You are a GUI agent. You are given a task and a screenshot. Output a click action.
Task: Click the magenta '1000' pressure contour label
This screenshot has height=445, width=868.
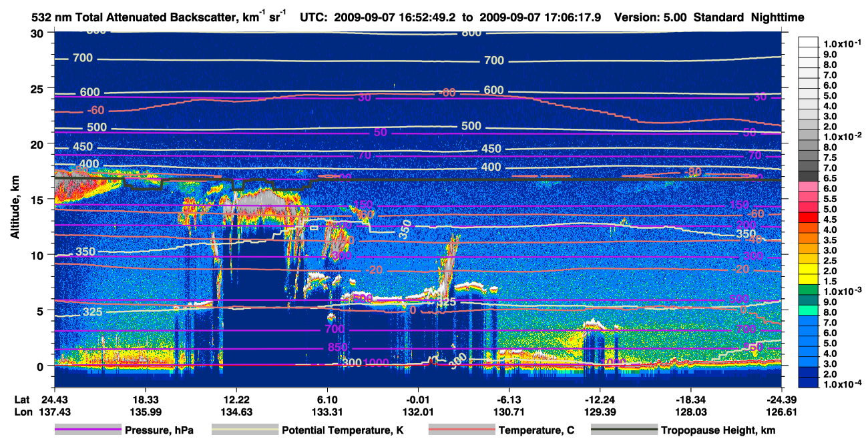pyautogui.click(x=377, y=362)
